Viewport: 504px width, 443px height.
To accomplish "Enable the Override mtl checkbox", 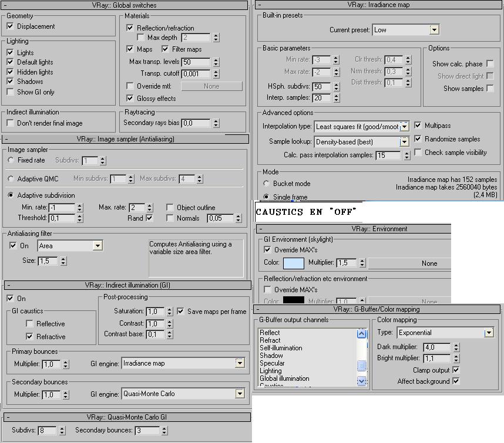I will [x=130, y=86].
